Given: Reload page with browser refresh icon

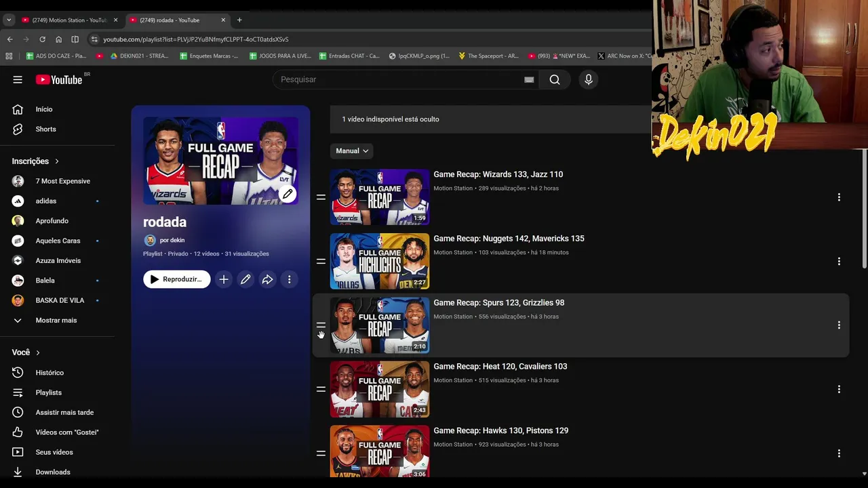Looking at the screenshot, I should 42,39.
